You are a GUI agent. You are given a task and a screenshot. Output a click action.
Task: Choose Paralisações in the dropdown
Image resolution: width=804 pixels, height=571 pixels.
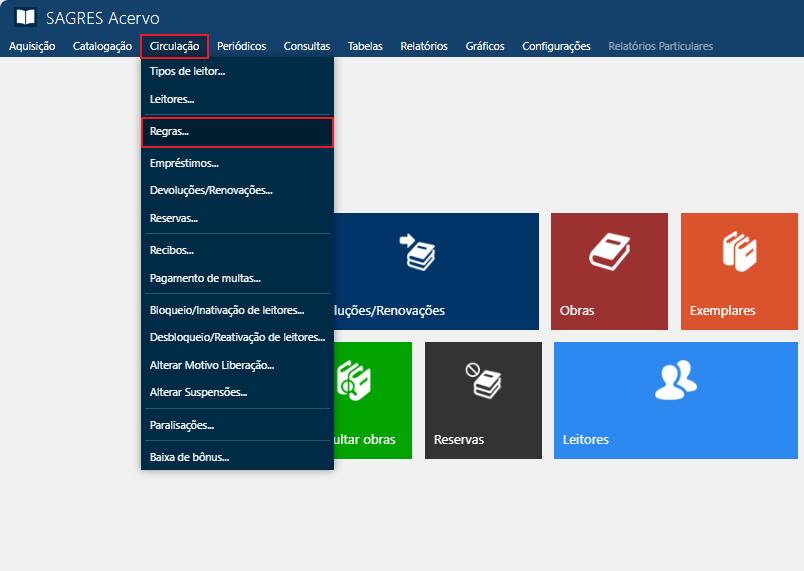182,425
